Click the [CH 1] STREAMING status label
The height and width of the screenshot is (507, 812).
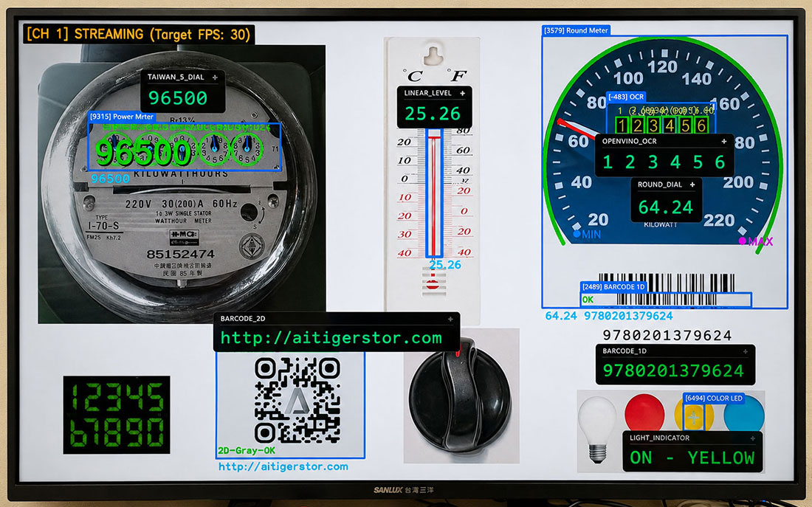(139, 34)
